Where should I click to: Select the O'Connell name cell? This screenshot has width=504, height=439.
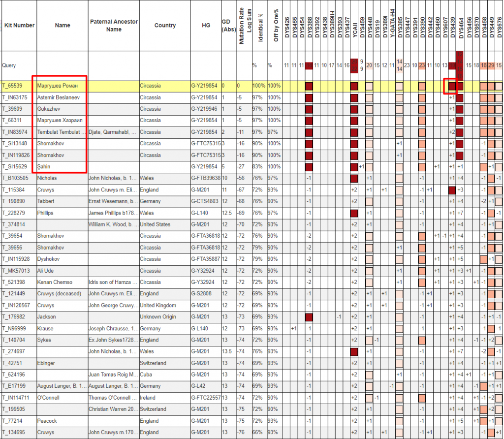[48, 398]
